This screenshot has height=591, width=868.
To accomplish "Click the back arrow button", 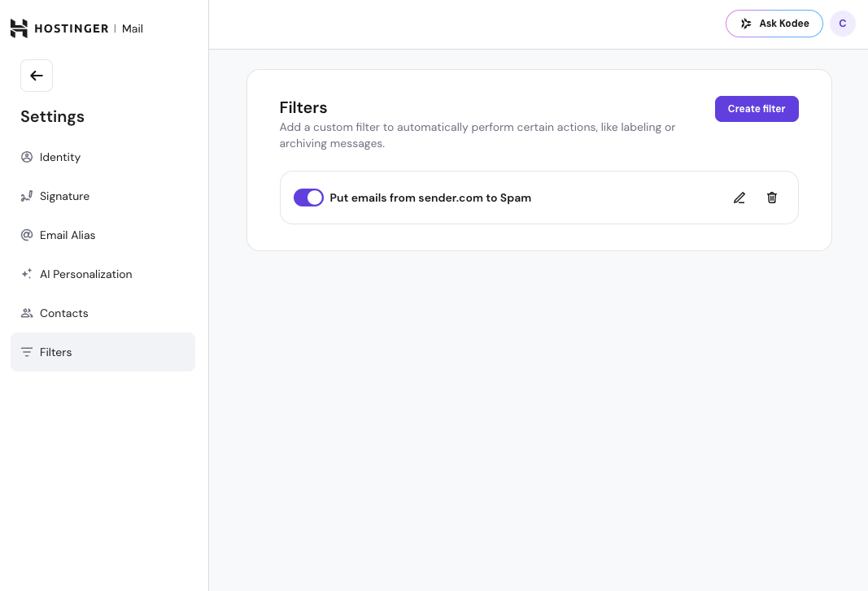I will click(37, 76).
